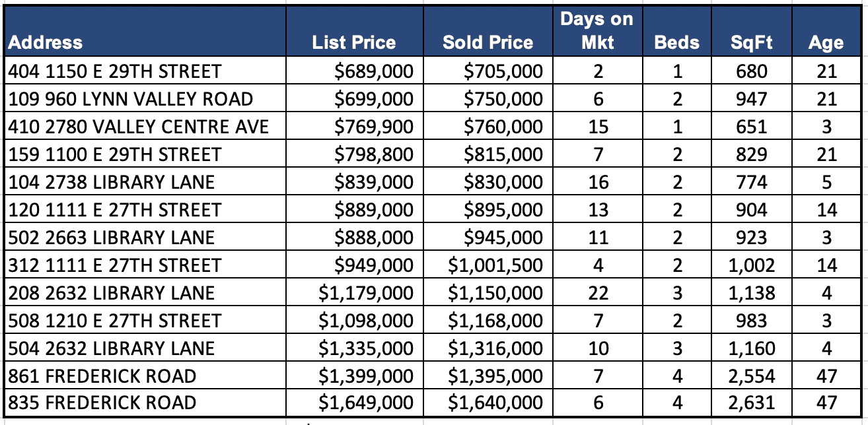This screenshot has width=868, height=425.
Task: Select the Days on Mkt header
Action: 597,30
